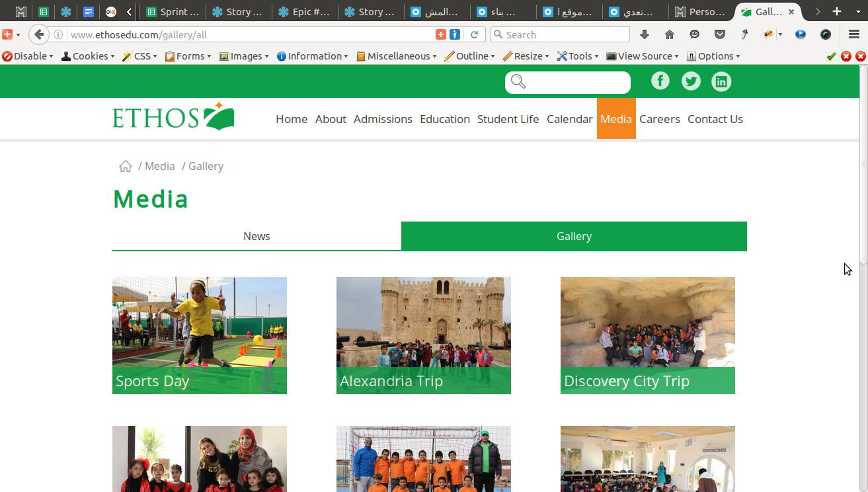This screenshot has width=868, height=492.
Task: Open the Tools dropdown menu
Action: pyautogui.click(x=578, y=56)
